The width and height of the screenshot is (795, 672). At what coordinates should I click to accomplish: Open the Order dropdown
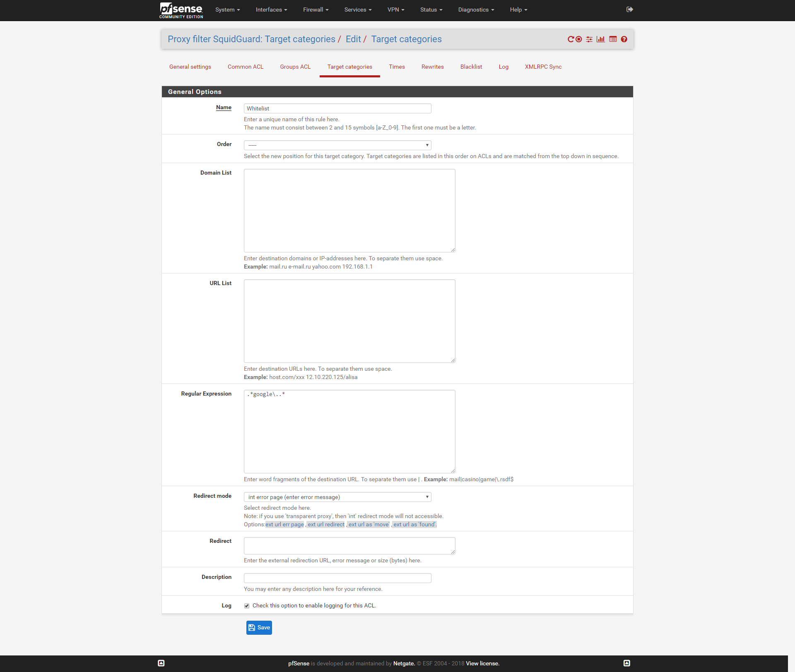click(x=337, y=145)
